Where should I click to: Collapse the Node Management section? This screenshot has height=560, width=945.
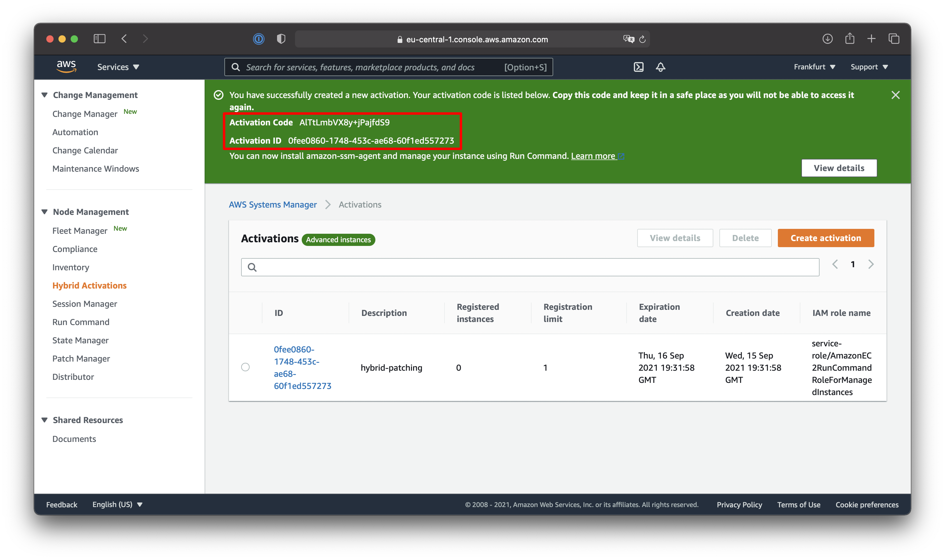tap(44, 212)
